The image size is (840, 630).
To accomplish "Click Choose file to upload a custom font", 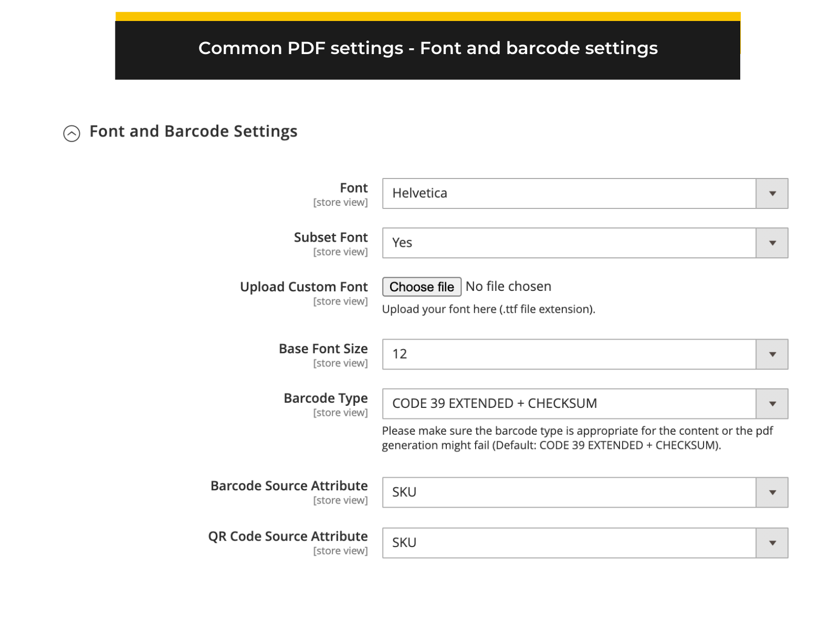I will [x=421, y=287].
